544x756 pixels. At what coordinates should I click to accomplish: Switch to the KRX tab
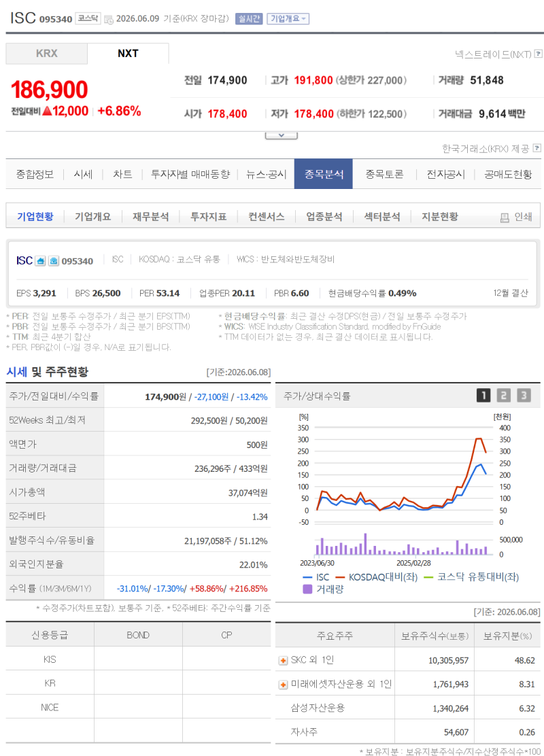pyautogui.click(x=47, y=54)
